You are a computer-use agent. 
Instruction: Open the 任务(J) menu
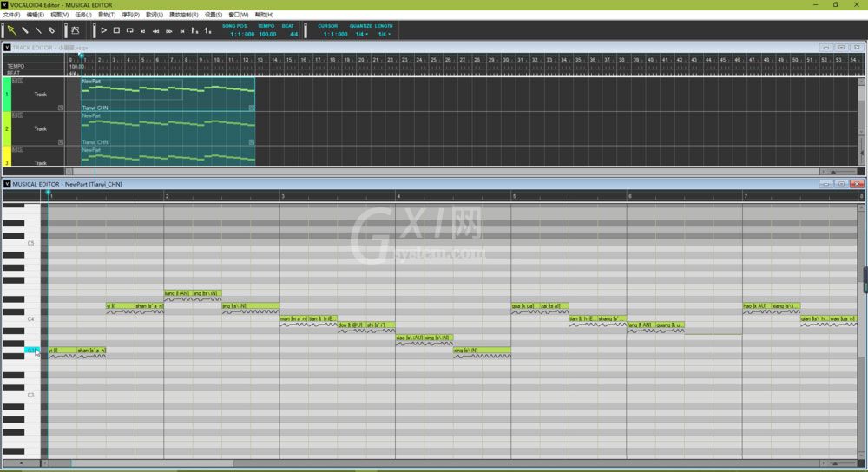(x=83, y=15)
